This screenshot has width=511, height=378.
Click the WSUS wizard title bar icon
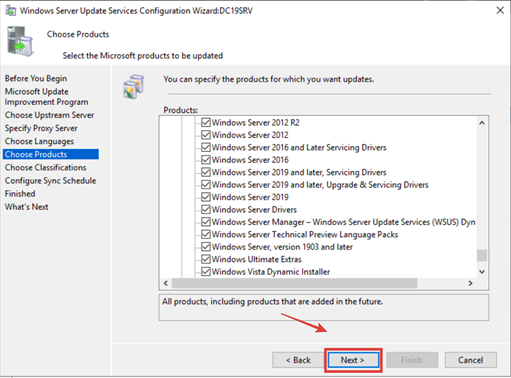11,11
